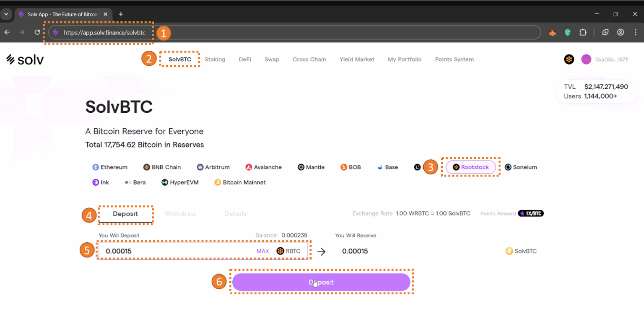Click the large SolvBTC page heading
644x311 pixels.
pos(119,107)
